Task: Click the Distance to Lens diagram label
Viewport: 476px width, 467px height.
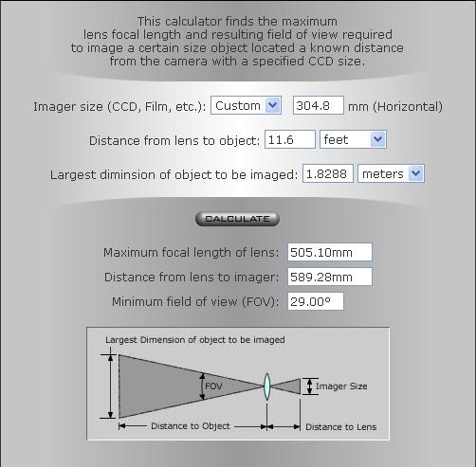Action: 341,427
